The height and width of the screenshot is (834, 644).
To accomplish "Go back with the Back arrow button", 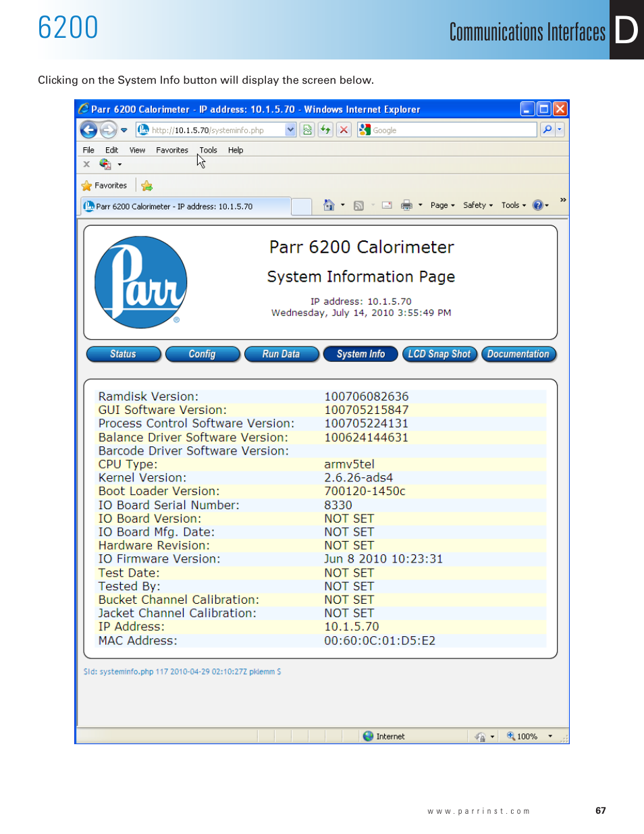I will pos(88,130).
